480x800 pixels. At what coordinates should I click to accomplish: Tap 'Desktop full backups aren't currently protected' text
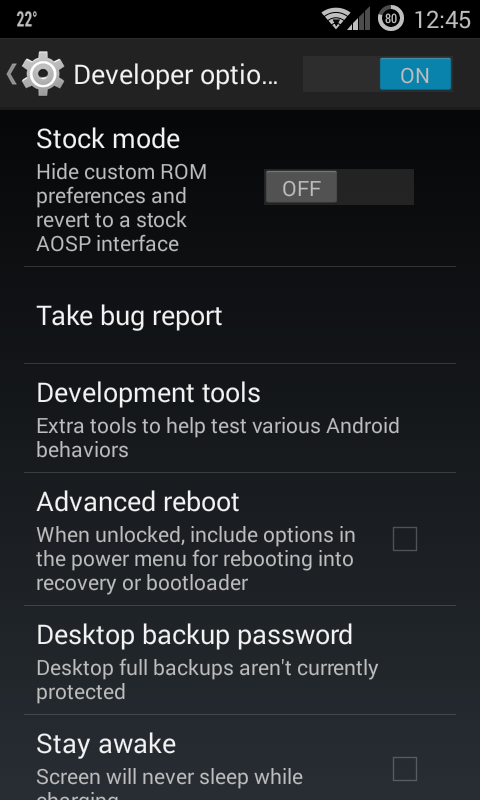click(x=207, y=680)
